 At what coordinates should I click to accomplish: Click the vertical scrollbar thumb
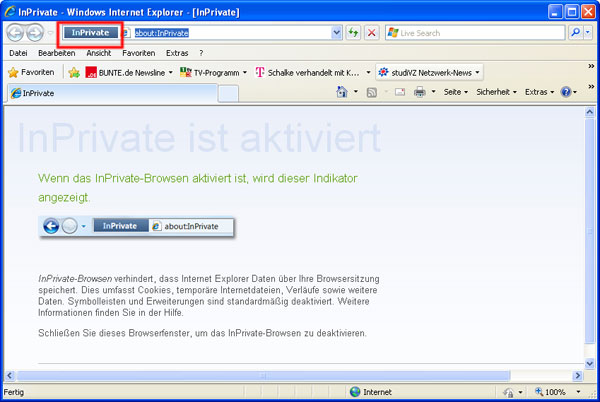(590, 231)
